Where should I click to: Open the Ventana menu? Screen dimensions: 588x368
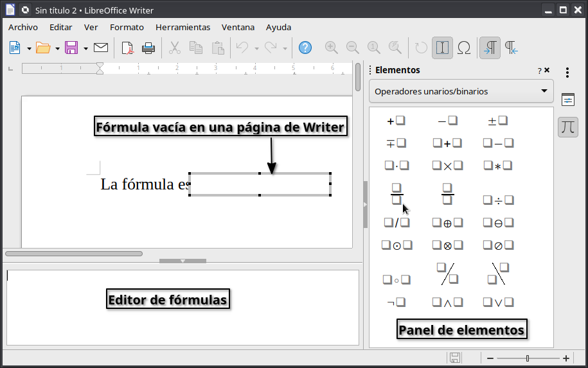(x=238, y=28)
